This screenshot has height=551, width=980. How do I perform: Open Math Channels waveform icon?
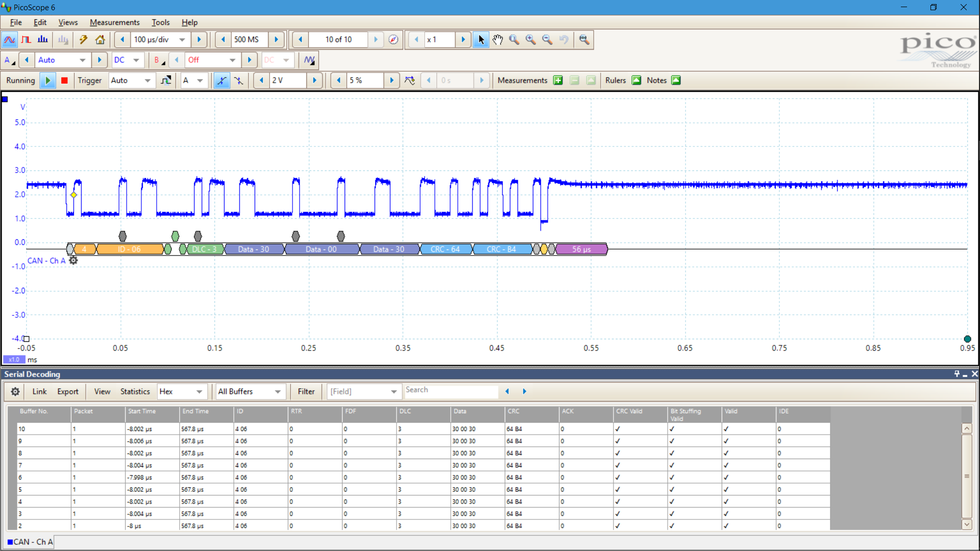[x=309, y=60]
